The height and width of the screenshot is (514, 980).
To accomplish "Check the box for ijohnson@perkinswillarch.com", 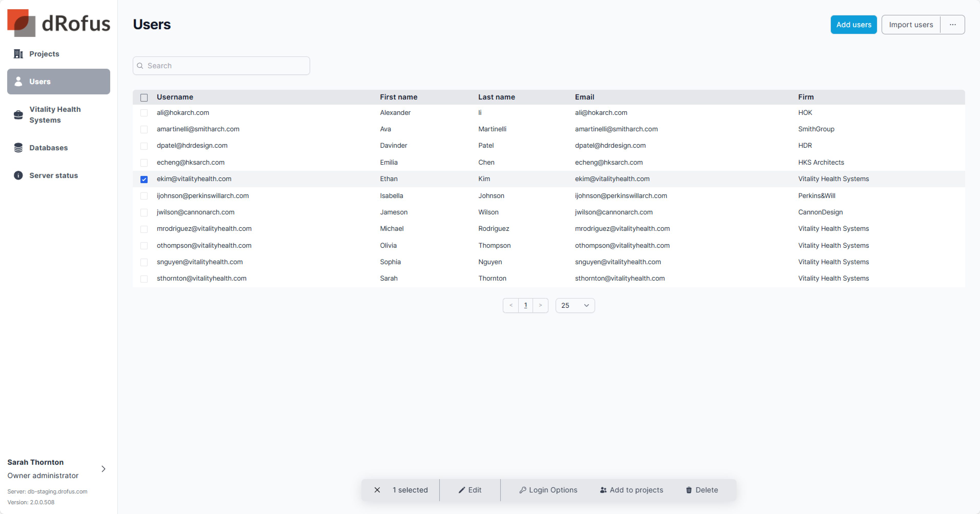I will 144,196.
